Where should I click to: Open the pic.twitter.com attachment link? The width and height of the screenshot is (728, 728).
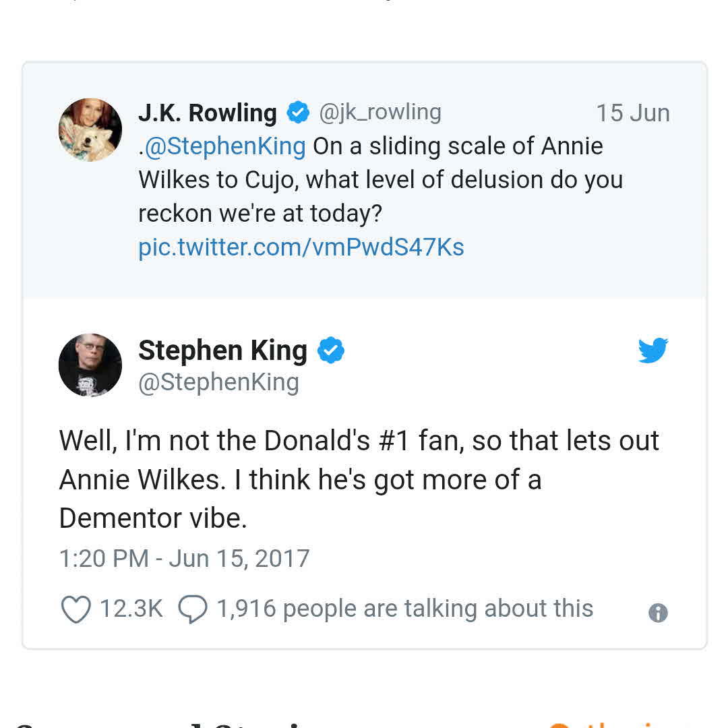[301, 247]
